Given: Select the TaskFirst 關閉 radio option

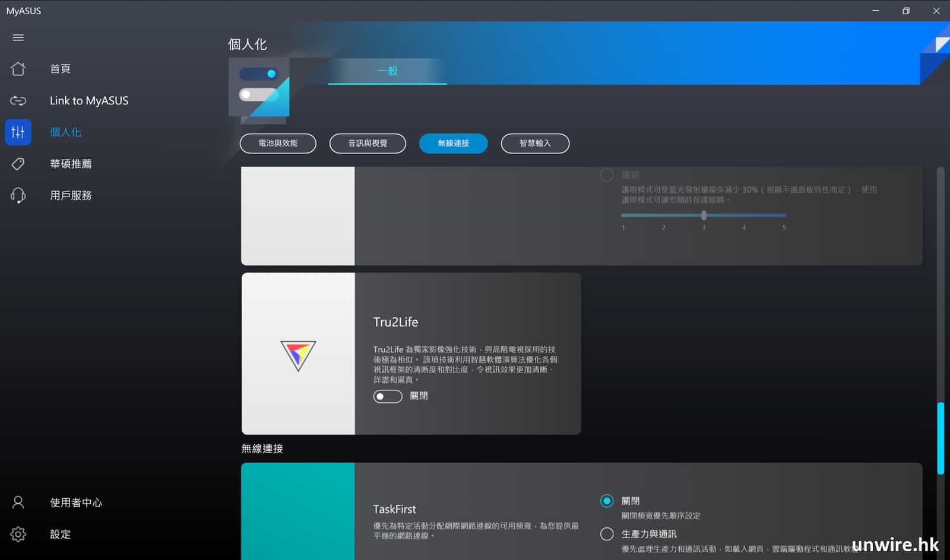Looking at the screenshot, I should (x=606, y=501).
